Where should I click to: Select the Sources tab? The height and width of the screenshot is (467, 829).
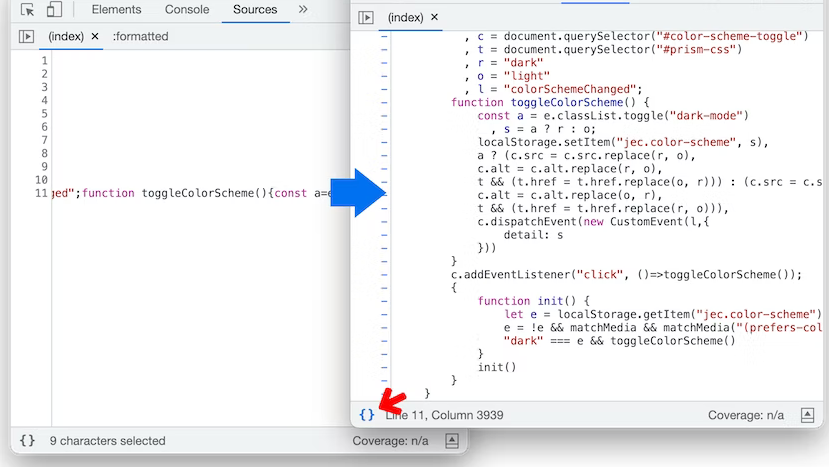pos(255,10)
